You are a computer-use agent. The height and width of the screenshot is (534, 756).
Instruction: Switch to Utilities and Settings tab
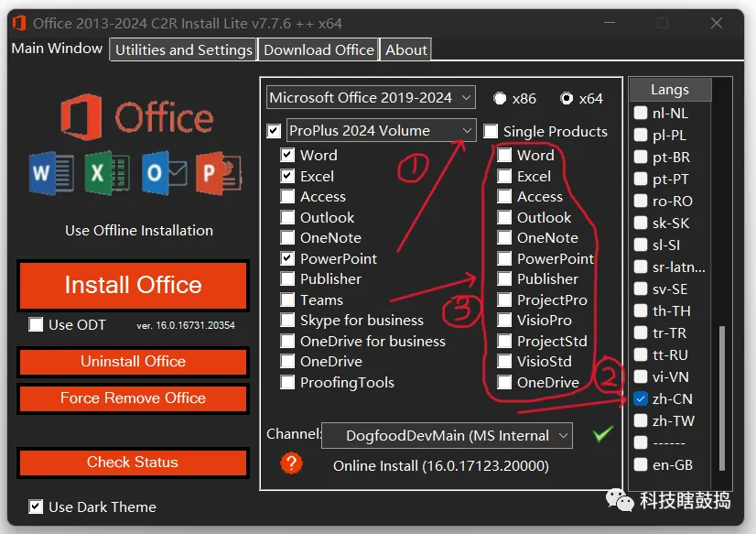point(184,49)
